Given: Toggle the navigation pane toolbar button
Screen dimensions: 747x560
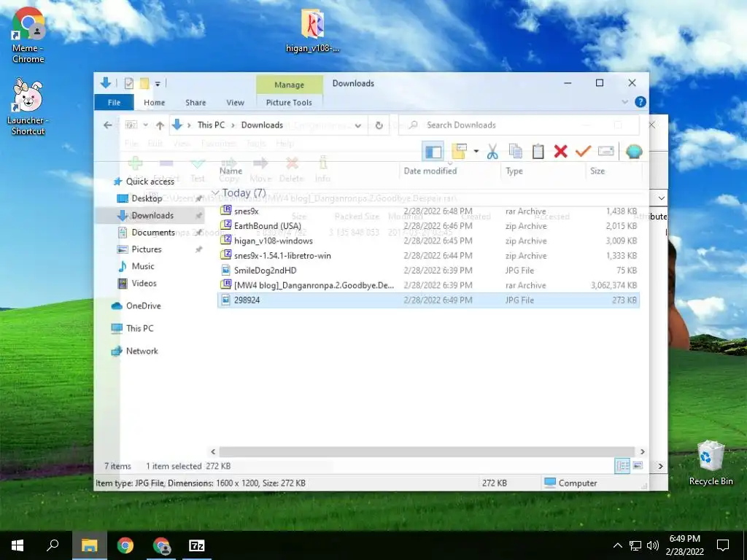Looking at the screenshot, I should (433, 152).
